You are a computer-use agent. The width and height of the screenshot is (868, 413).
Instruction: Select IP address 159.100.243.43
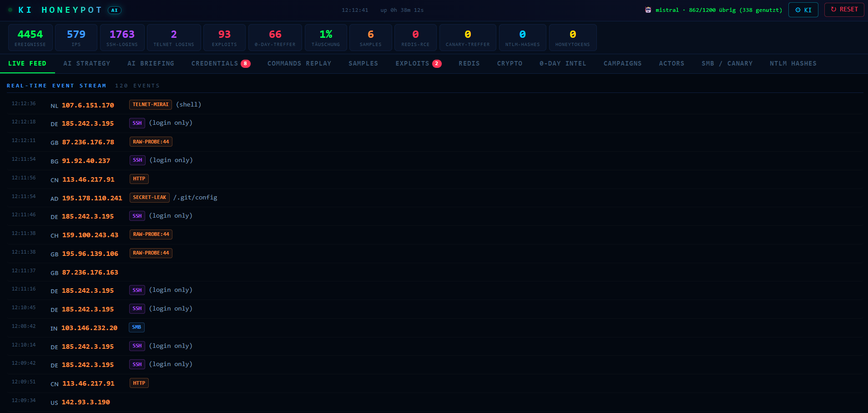point(90,235)
